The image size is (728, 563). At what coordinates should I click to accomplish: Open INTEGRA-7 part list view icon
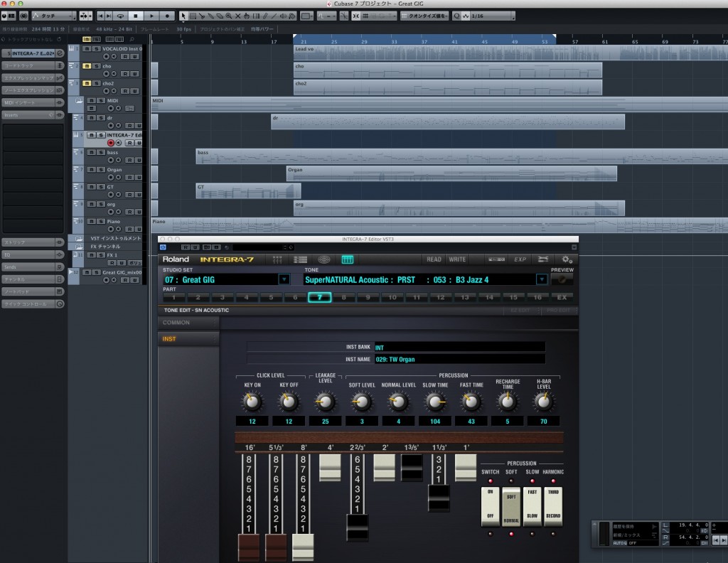tap(301, 259)
